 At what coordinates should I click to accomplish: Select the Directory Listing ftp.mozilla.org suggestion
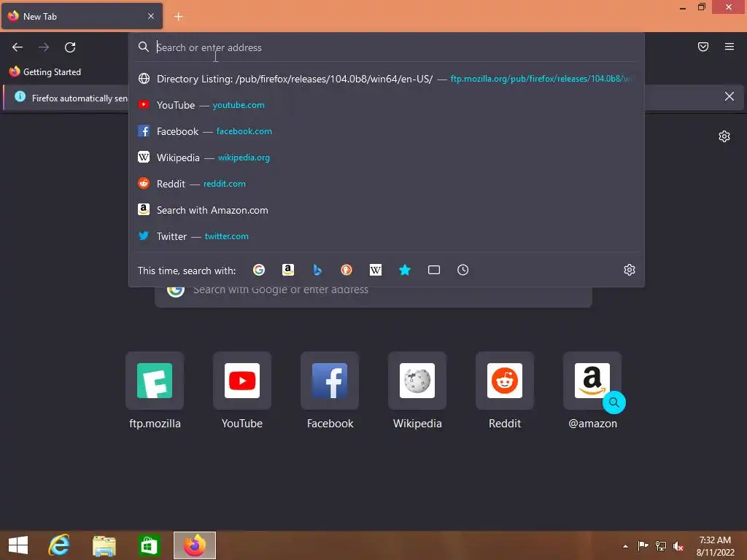pyautogui.click(x=387, y=79)
